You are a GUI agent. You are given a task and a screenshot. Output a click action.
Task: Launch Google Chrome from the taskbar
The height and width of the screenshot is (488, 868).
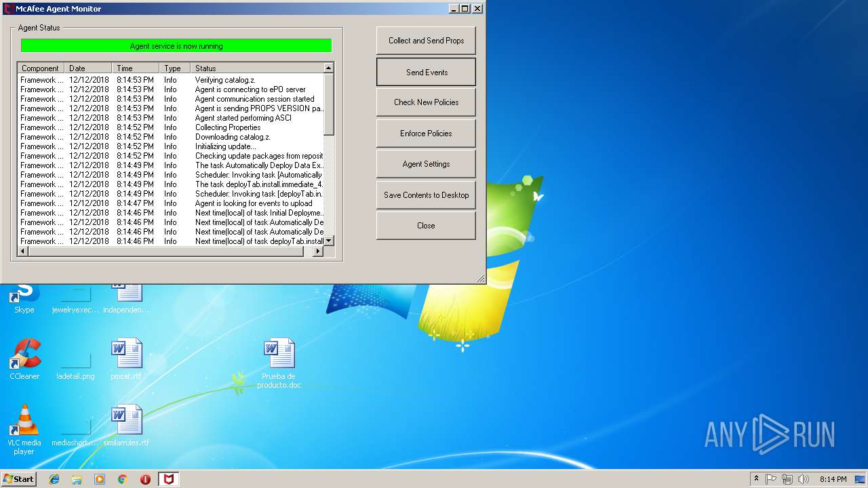pos(122,479)
